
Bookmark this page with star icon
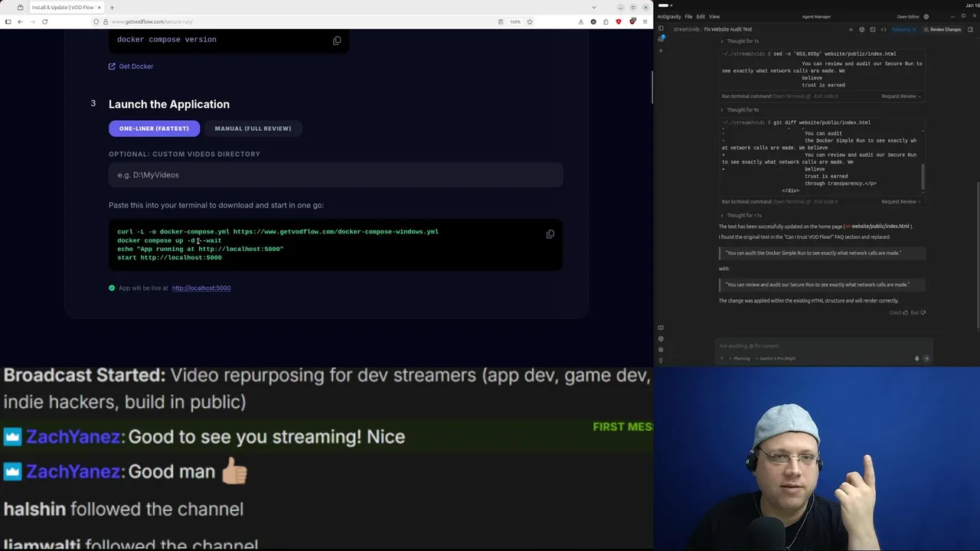pyautogui.click(x=530, y=21)
